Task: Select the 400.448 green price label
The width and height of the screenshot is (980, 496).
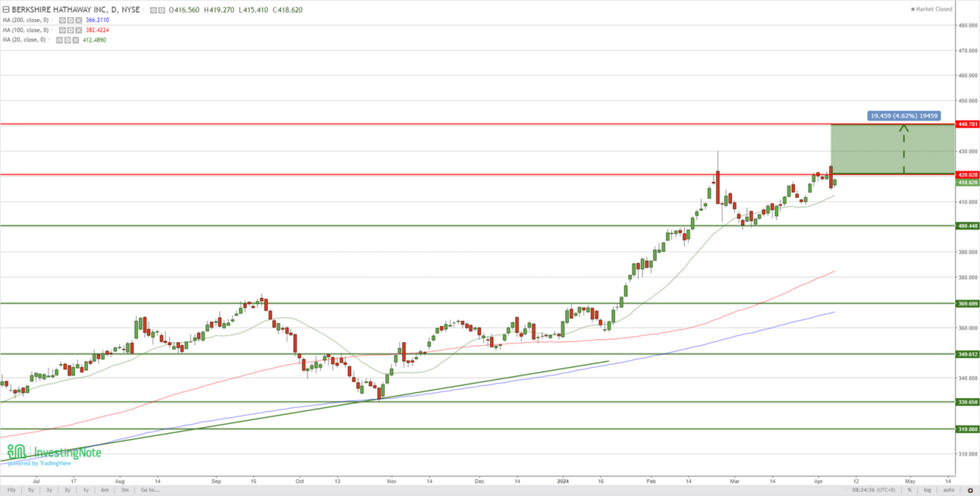Action: point(968,225)
